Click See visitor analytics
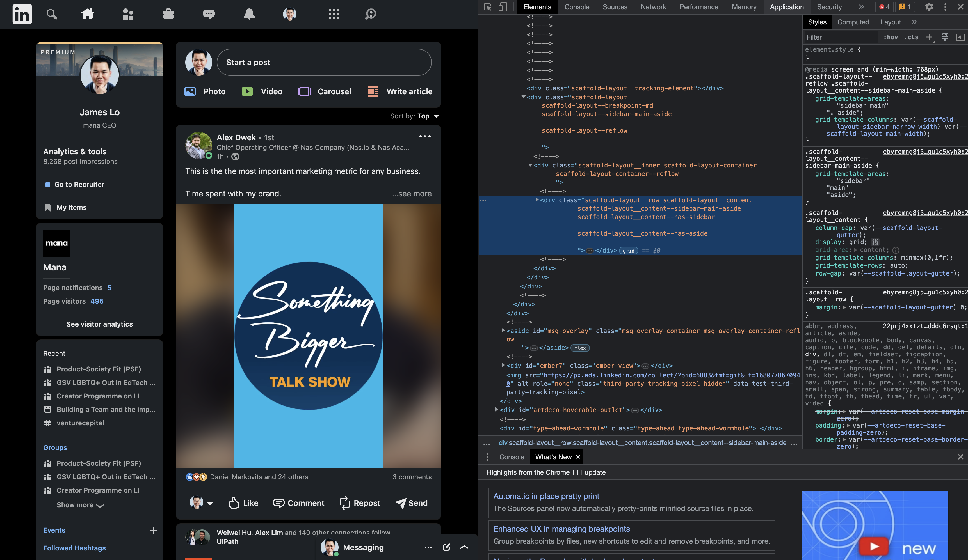The image size is (968, 560). pyautogui.click(x=99, y=324)
